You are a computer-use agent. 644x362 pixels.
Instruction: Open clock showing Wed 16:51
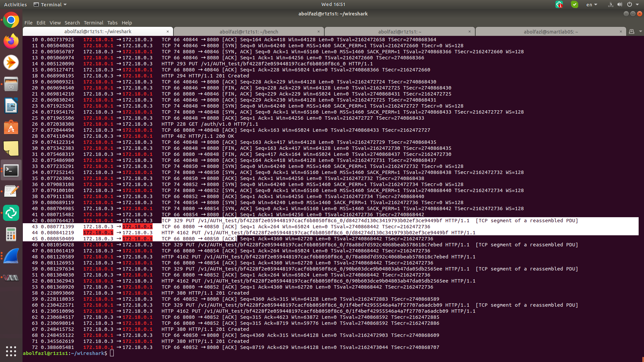pyautogui.click(x=333, y=4)
